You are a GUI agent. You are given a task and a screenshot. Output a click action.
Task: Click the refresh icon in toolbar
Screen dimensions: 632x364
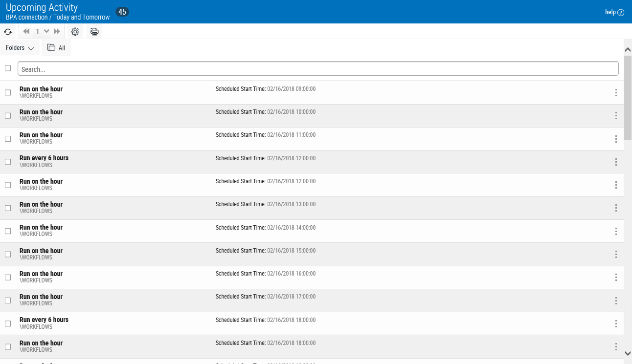[x=8, y=32]
